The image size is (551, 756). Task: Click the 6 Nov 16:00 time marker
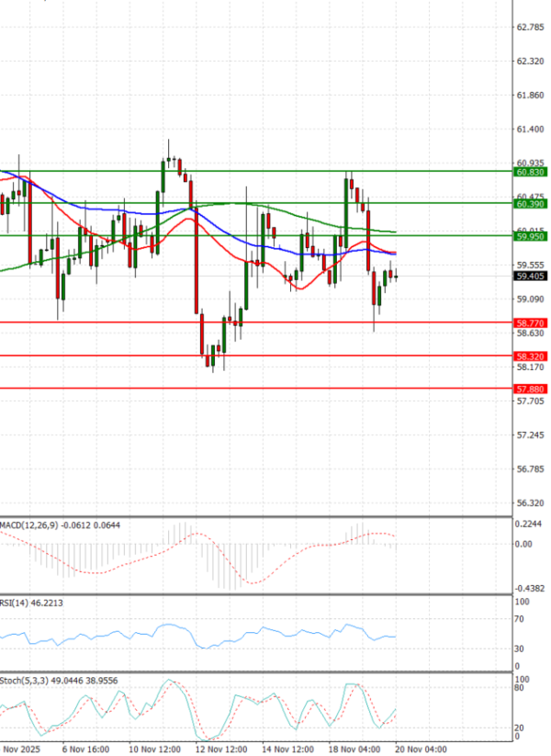(x=85, y=750)
